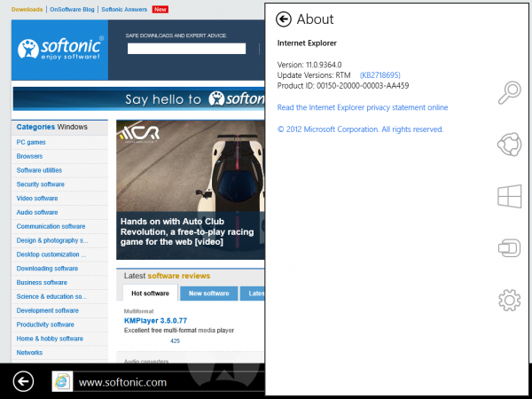
Task: Open the Start charm Windows logo
Action: 509,196
